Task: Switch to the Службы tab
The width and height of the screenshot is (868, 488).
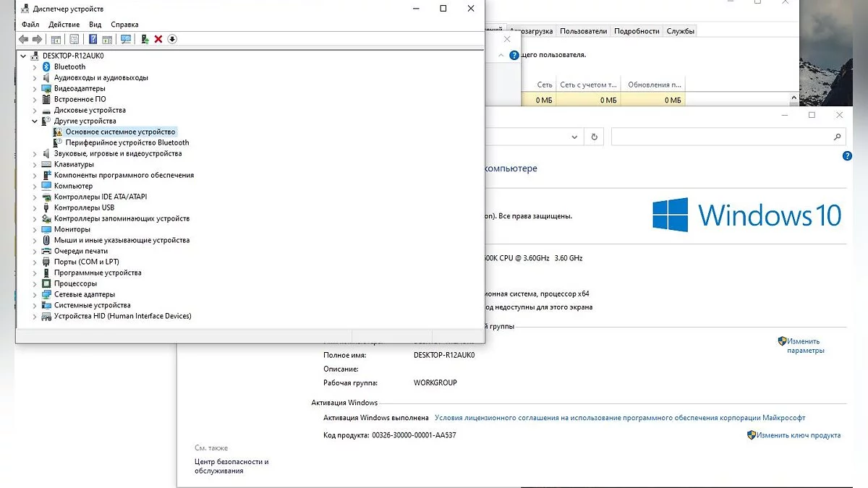Action: [x=680, y=31]
